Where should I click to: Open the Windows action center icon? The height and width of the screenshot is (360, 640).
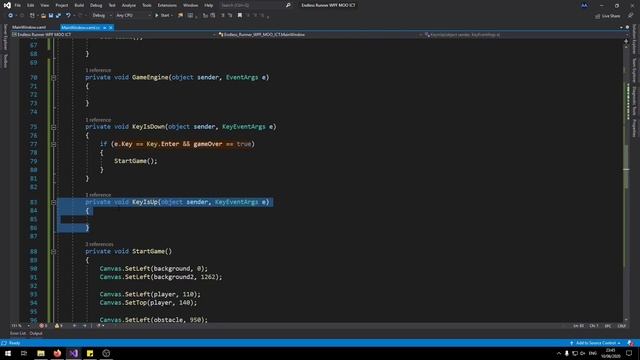tap(629, 353)
